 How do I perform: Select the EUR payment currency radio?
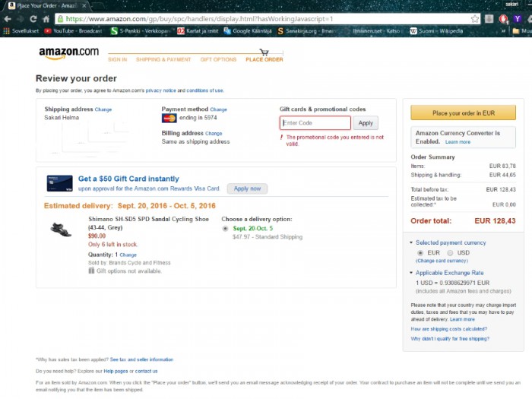click(420, 253)
